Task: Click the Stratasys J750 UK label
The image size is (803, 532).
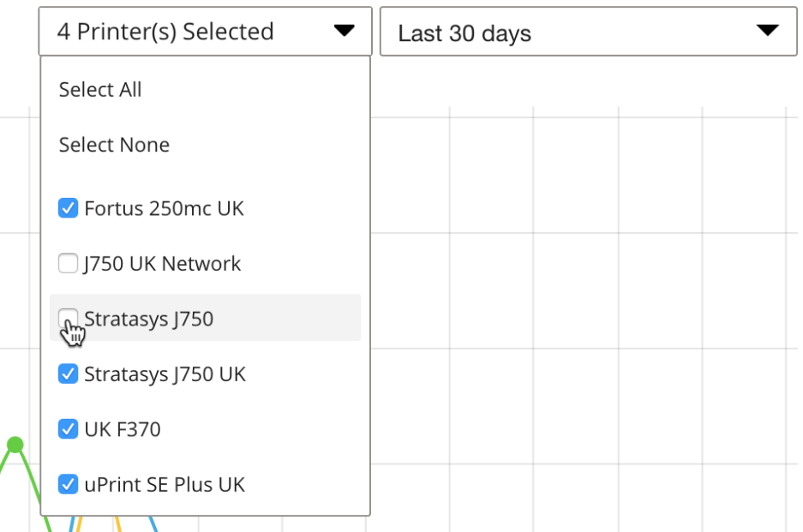Action: [165, 374]
